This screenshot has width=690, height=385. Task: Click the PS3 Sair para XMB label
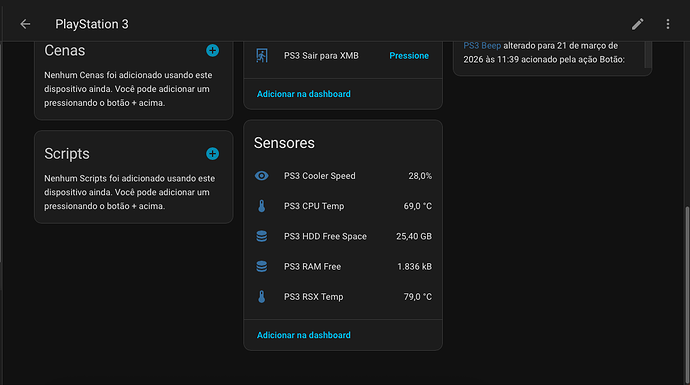pyautogui.click(x=321, y=56)
